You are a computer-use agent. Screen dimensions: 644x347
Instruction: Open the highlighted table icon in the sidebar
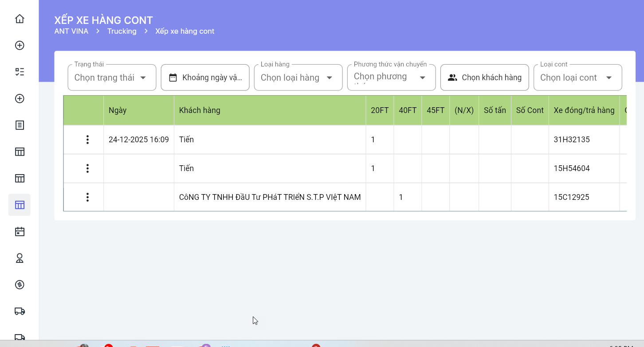(x=20, y=205)
